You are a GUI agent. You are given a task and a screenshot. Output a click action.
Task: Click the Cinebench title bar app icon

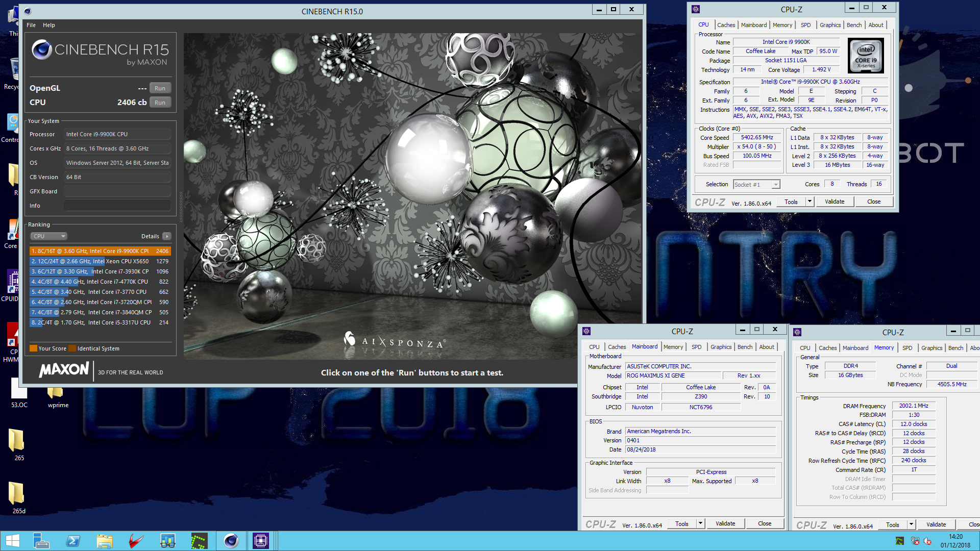(x=27, y=11)
